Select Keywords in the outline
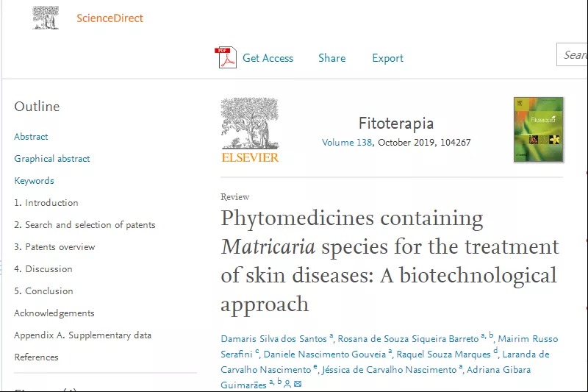The height and width of the screenshot is (392, 588). coord(34,181)
